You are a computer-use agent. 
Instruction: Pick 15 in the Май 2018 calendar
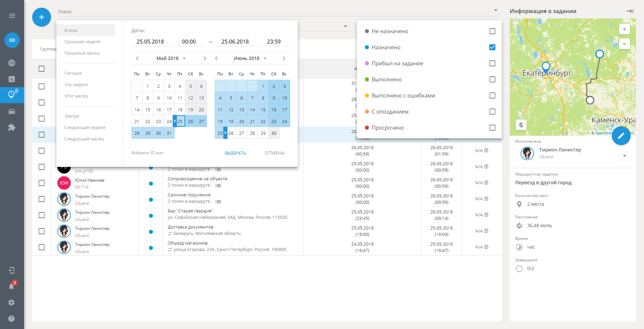[x=148, y=110]
